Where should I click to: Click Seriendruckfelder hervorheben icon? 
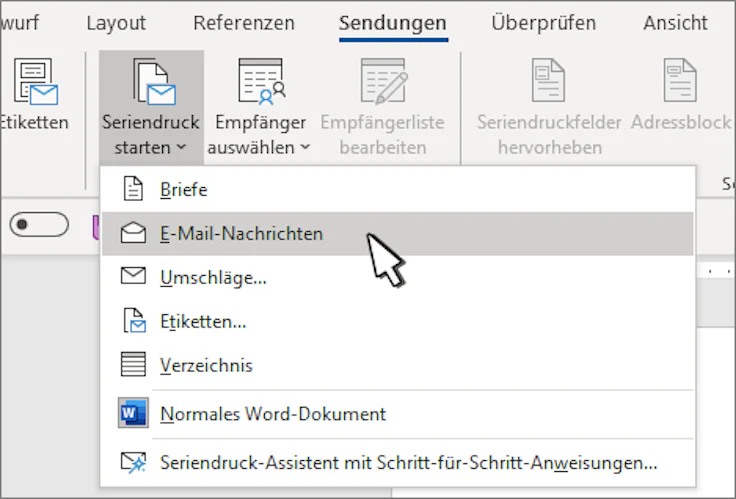[548, 80]
